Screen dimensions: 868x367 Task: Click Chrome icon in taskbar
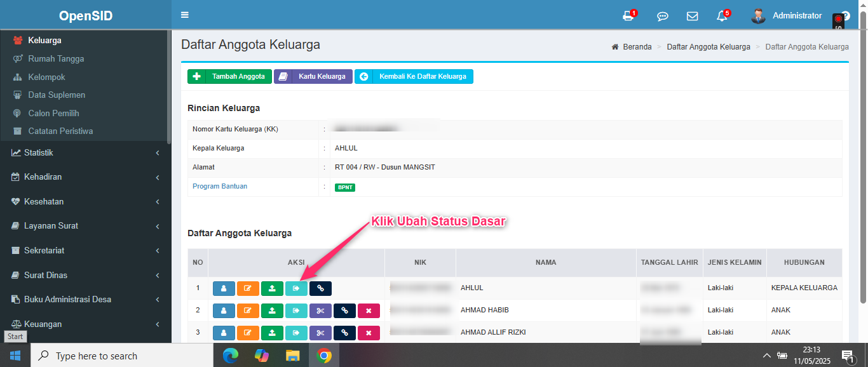click(324, 356)
